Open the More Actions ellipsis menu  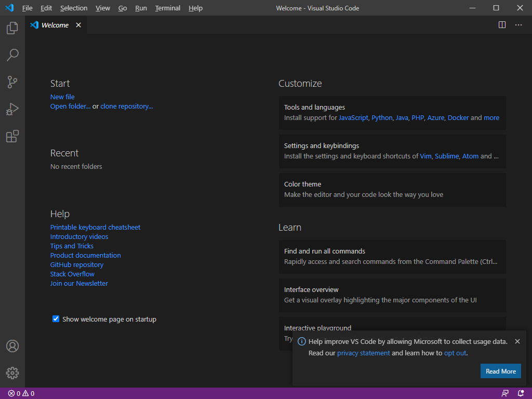click(x=518, y=25)
